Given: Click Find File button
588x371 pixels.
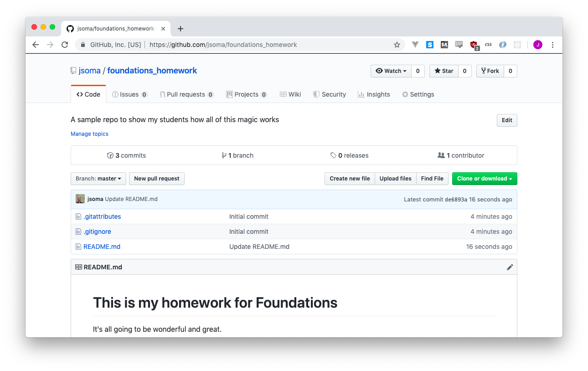Looking at the screenshot, I should coord(432,179).
